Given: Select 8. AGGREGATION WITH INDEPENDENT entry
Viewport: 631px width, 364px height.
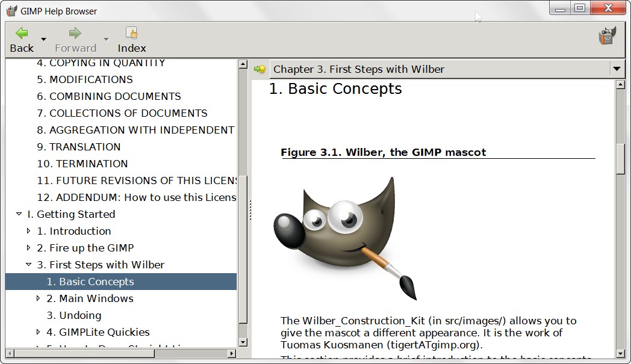Looking at the screenshot, I should [x=135, y=131].
